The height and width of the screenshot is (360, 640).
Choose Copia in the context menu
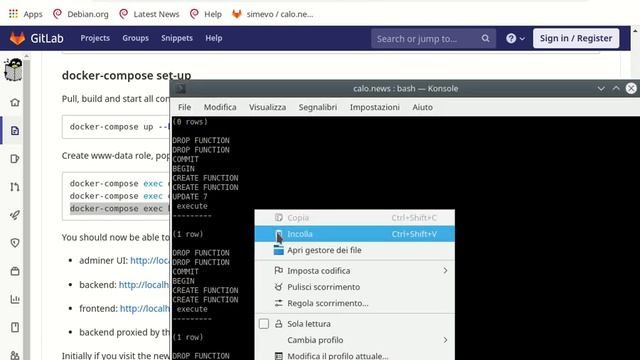pyautogui.click(x=355, y=218)
